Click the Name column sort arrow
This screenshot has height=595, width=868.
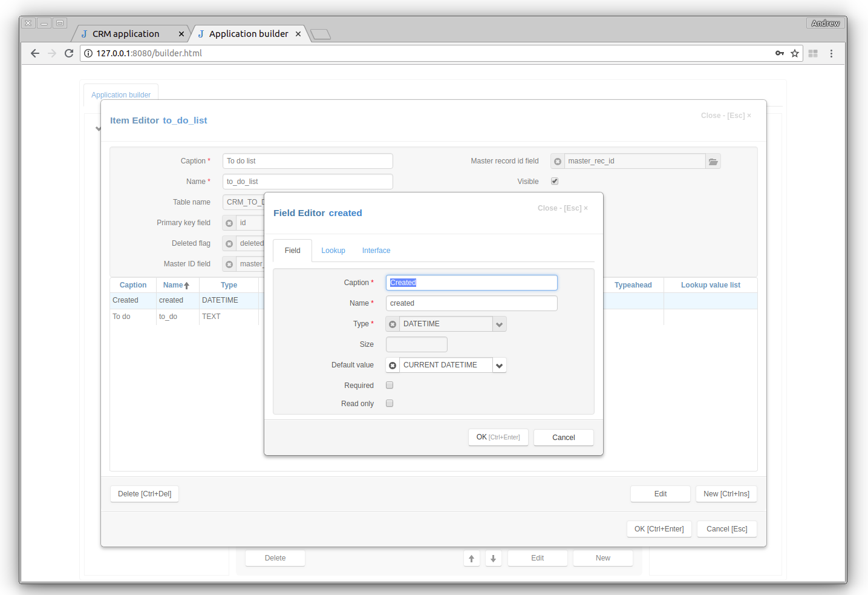187,285
